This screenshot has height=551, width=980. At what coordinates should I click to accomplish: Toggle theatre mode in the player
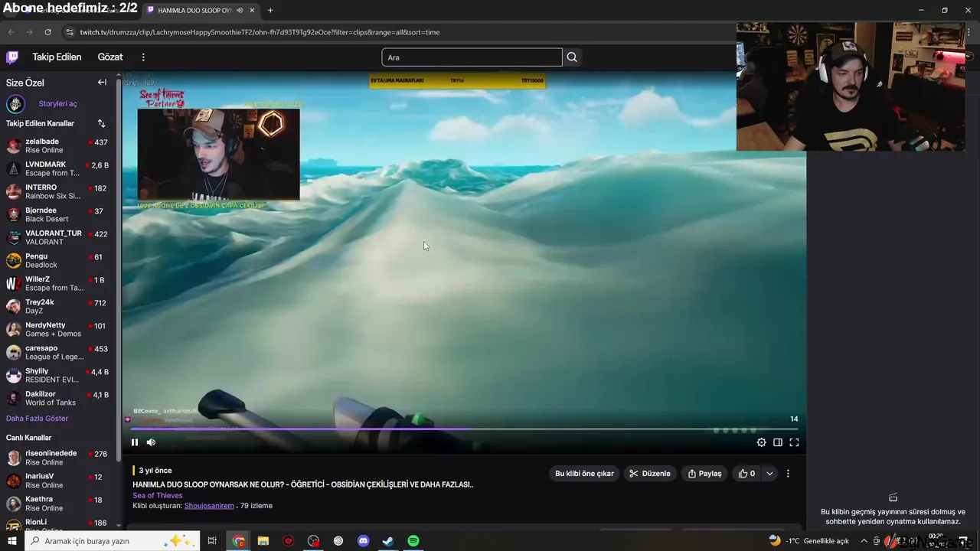coord(778,442)
